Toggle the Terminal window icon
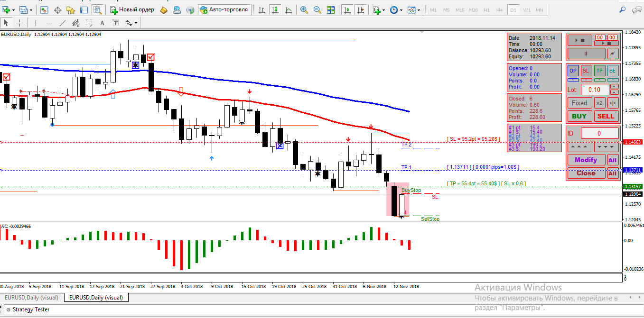Image resolution: width=644 pixels, height=318 pixels. [x=84, y=9]
